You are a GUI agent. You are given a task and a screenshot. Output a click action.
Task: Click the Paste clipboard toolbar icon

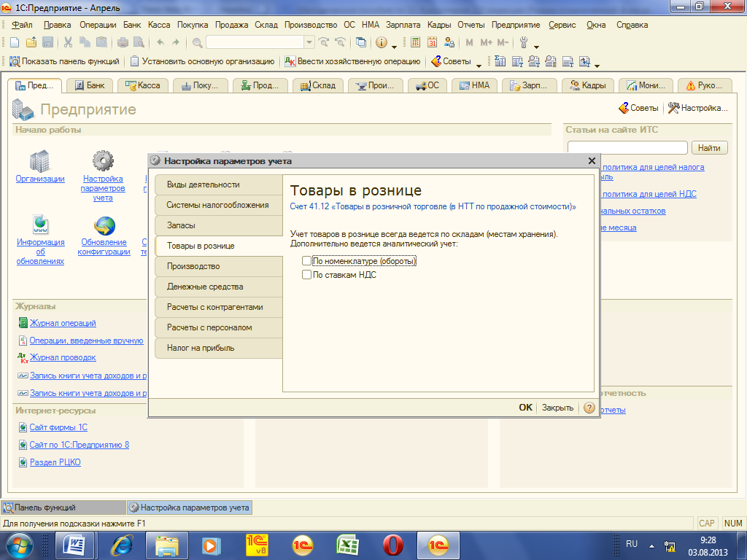coord(101,42)
